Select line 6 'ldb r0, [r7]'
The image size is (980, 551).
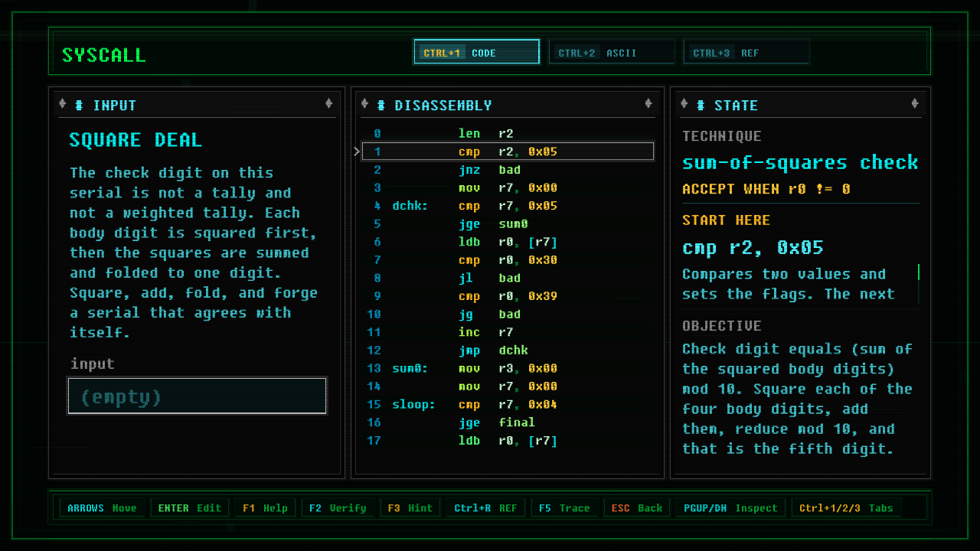pyautogui.click(x=508, y=242)
